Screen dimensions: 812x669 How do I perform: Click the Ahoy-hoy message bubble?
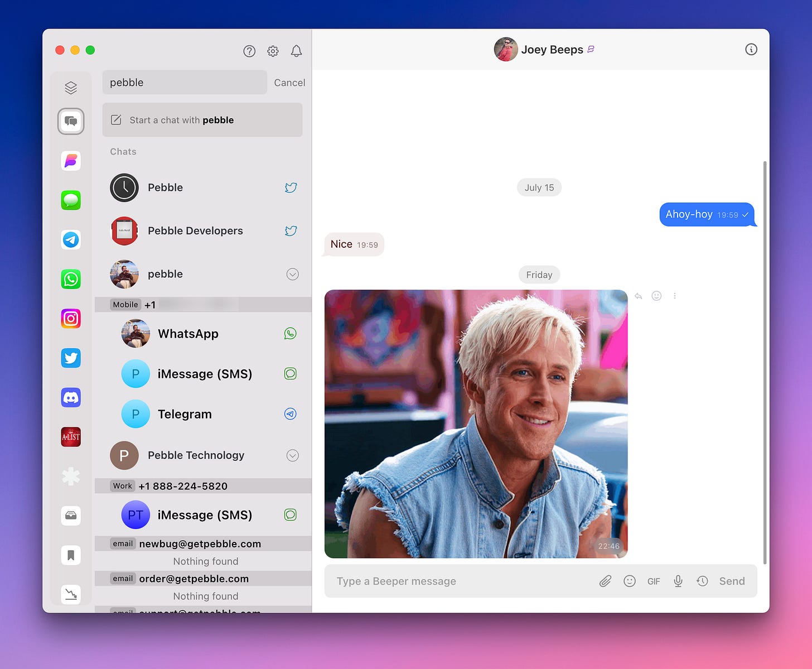pyautogui.click(x=707, y=215)
